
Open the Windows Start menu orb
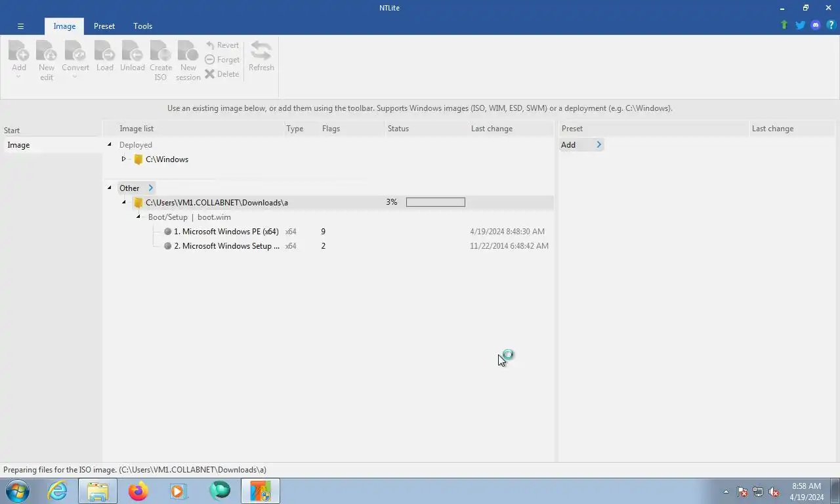(18, 491)
